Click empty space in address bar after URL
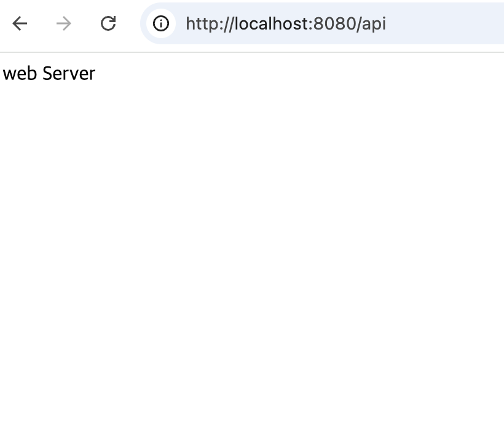Image resolution: width=504 pixels, height=433 pixels. pyautogui.click(x=445, y=23)
